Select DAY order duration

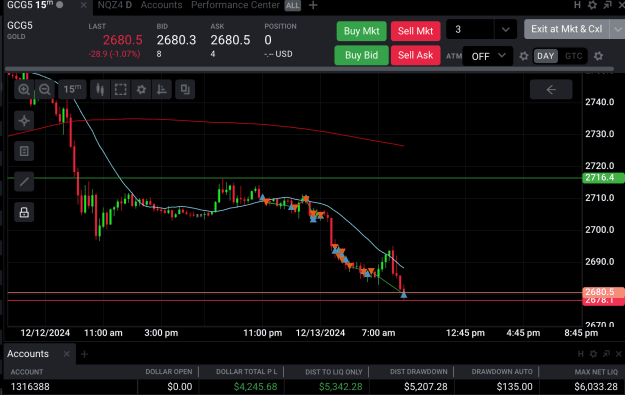545,56
